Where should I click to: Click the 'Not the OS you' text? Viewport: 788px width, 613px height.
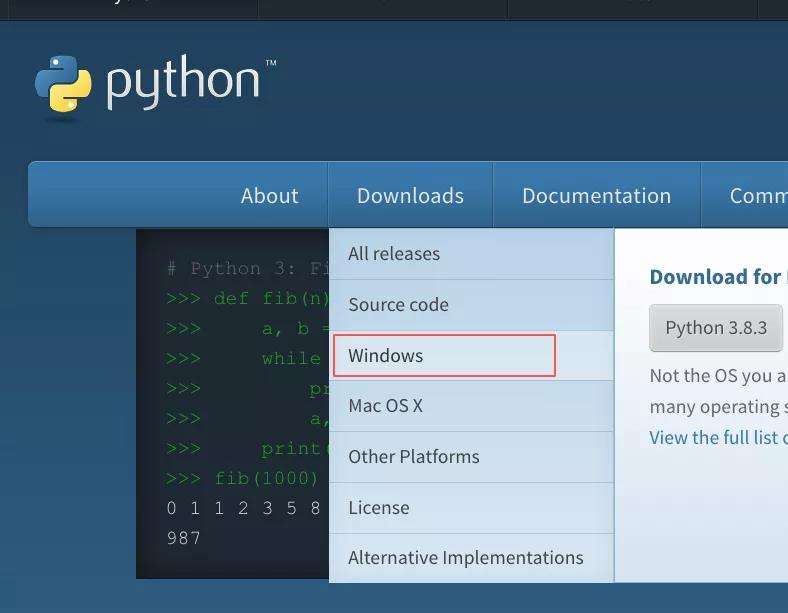[x=717, y=376]
